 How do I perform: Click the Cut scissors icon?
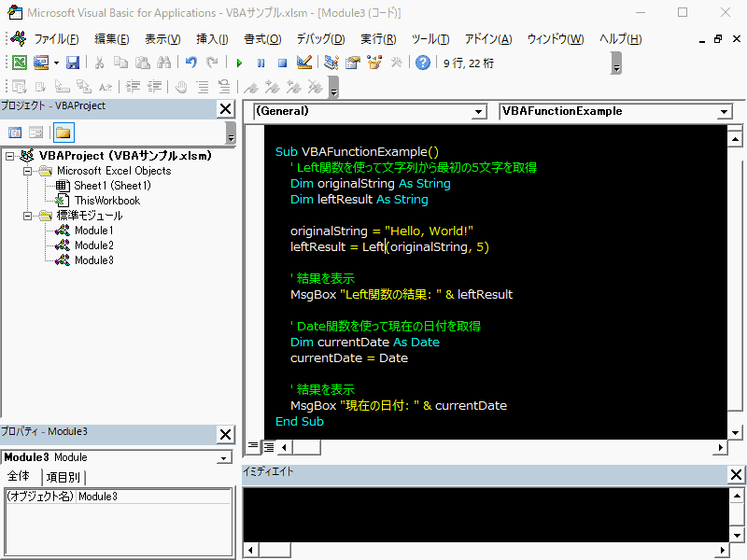(x=100, y=63)
